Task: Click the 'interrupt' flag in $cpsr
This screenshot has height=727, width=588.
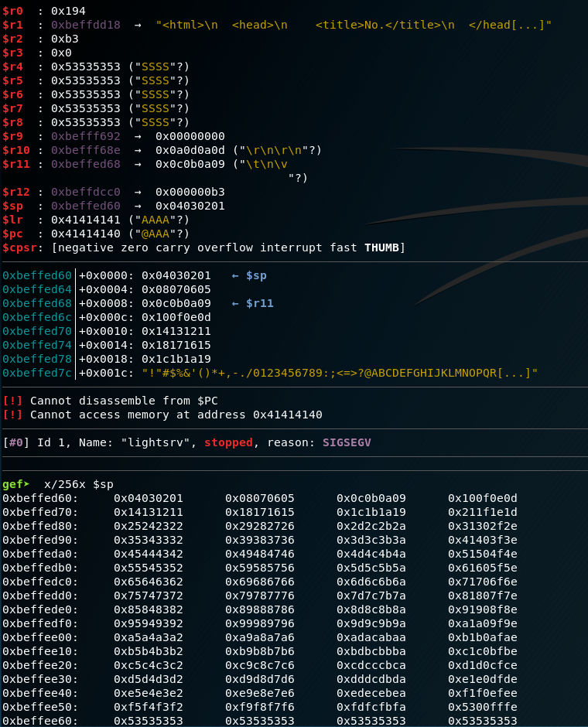Action: tap(291, 247)
